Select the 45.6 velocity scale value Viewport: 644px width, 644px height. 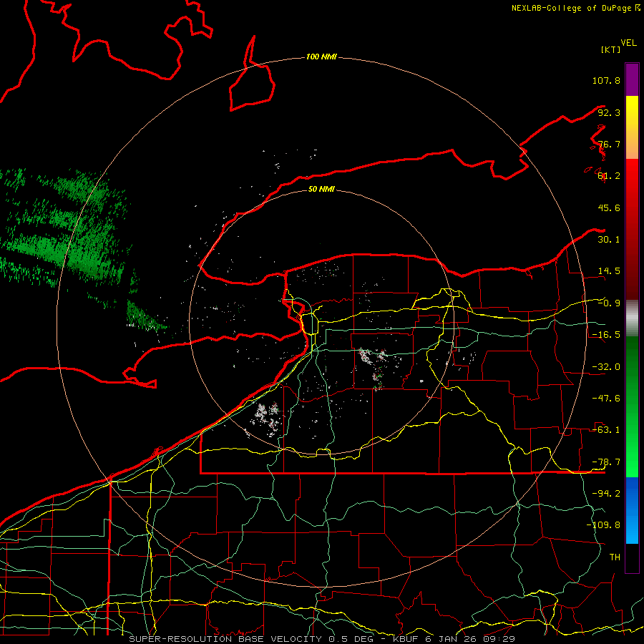pos(609,208)
